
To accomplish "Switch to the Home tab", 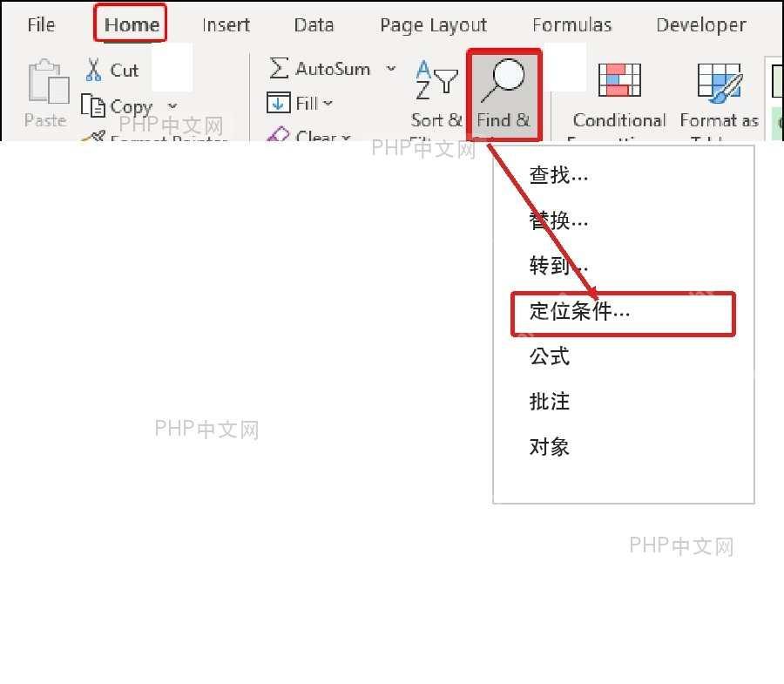I will click(x=132, y=24).
